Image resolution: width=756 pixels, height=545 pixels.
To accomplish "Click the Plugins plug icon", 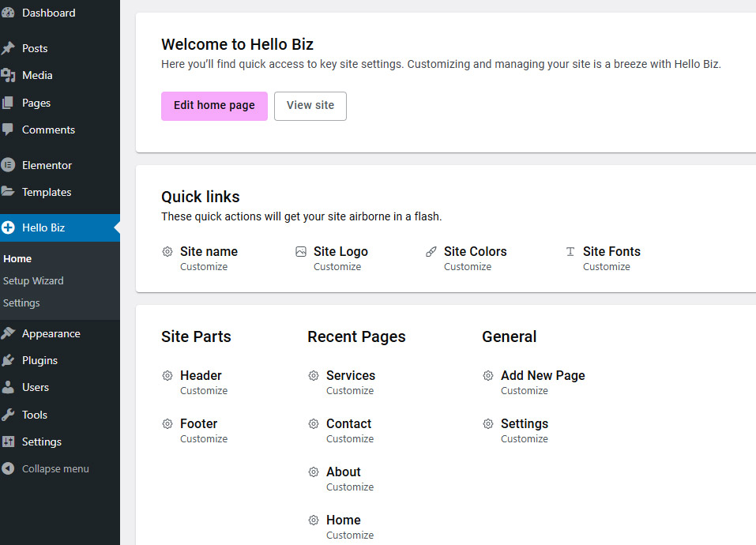I will (x=8, y=360).
